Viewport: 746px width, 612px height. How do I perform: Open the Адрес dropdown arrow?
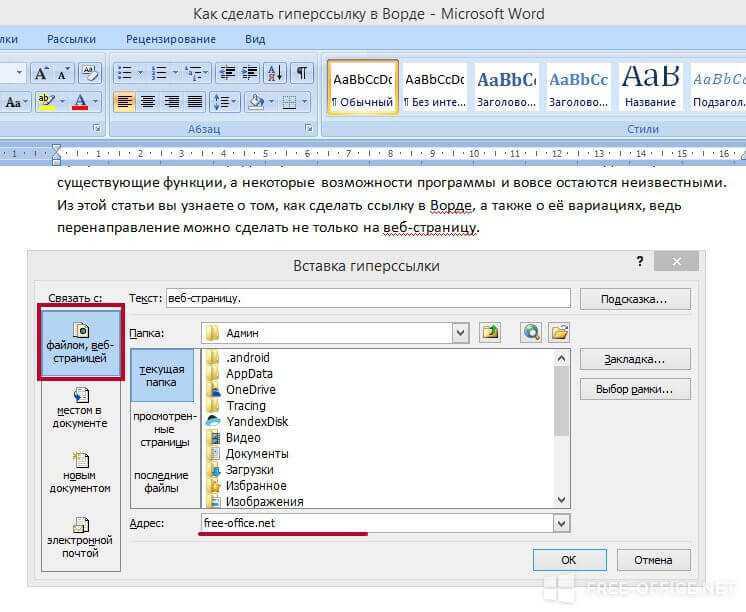pyautogui.click(x=561, y=523)
